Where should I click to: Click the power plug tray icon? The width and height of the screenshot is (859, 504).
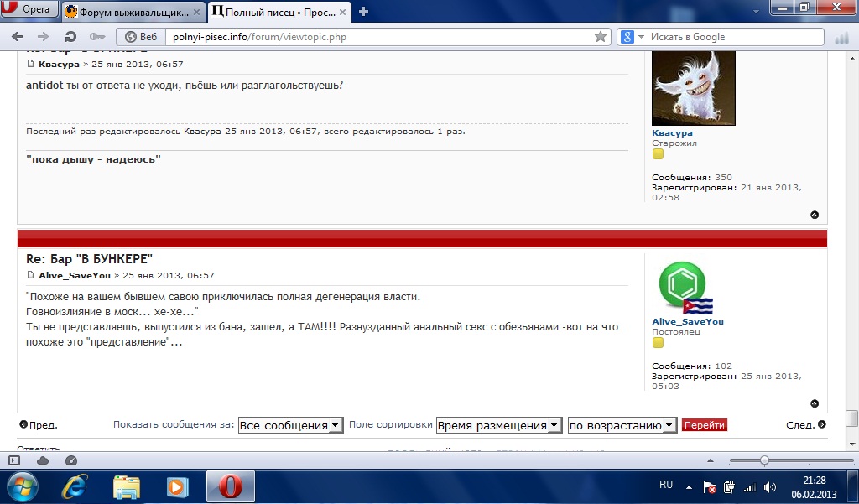click(x=729, y=487)
